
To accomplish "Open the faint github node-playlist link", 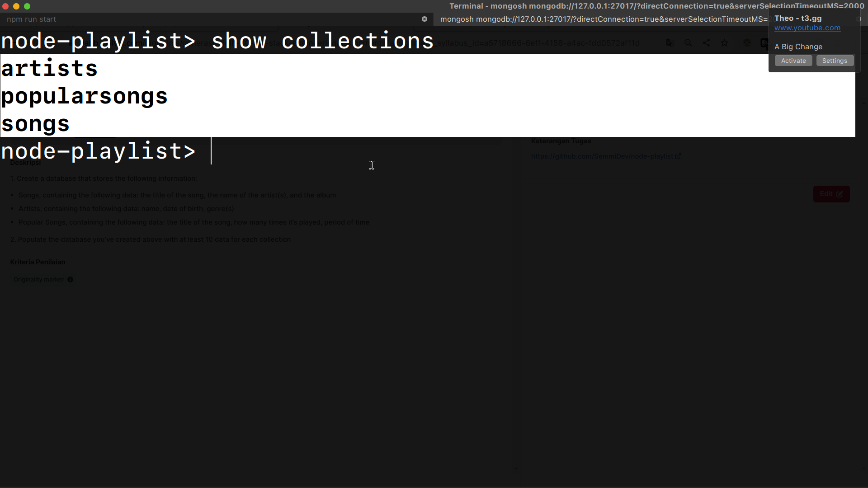I will pyautogui.click(x=602, y=156).
